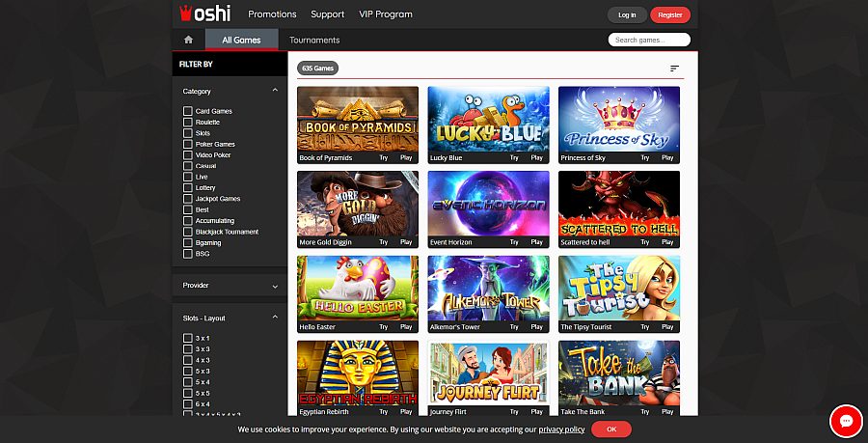The image size is (868, 443).
Task: Open the Lucky Blue thumbnail
Action: click(x=488, y=119)
